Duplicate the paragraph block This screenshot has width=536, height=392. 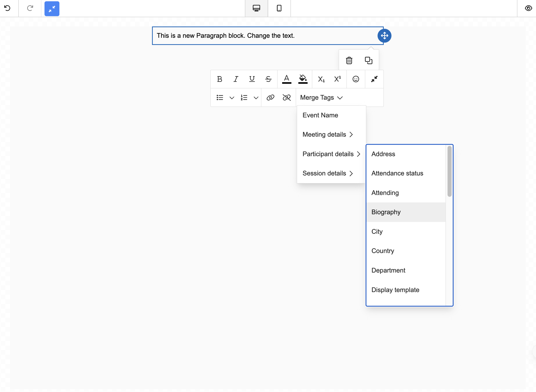pyautogui.click(x=369, y=60)
